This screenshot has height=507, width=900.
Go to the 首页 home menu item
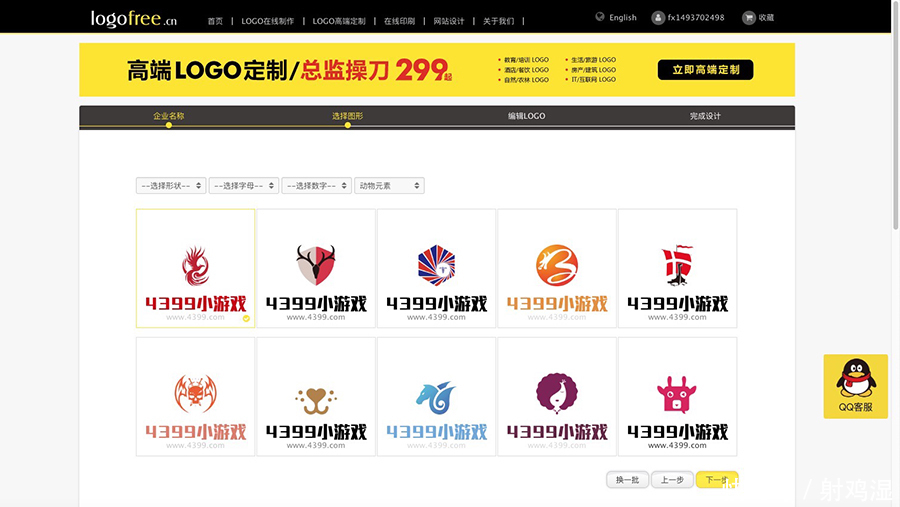tap(215, 21)
